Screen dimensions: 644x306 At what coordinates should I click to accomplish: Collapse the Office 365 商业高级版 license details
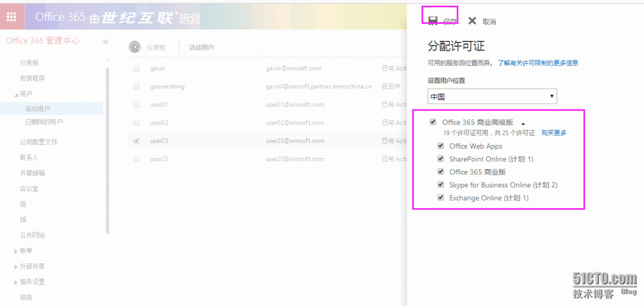[523, 123]
